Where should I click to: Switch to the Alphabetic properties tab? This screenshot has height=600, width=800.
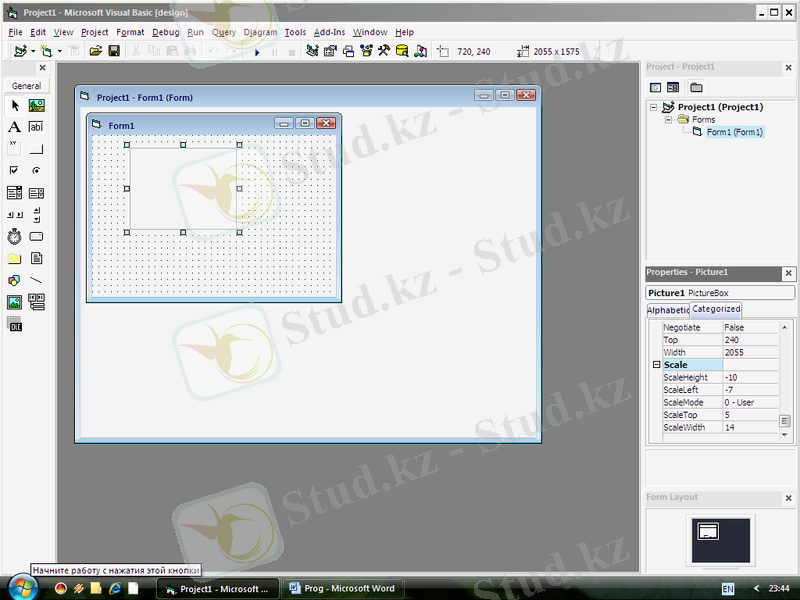coord(668,310)
